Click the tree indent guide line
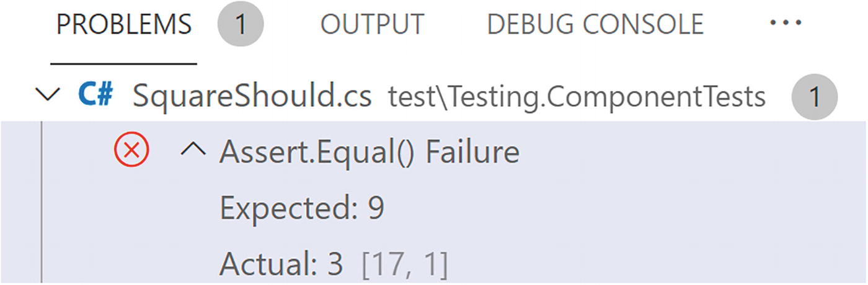The width and height of the screenshot is (868, 285). point(42,205)
